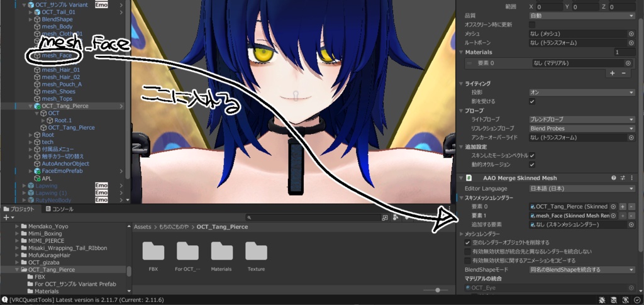Viewport: 644px width, 305px height.
Task: Click the 範囲 X value field
Action: [549, 6]
